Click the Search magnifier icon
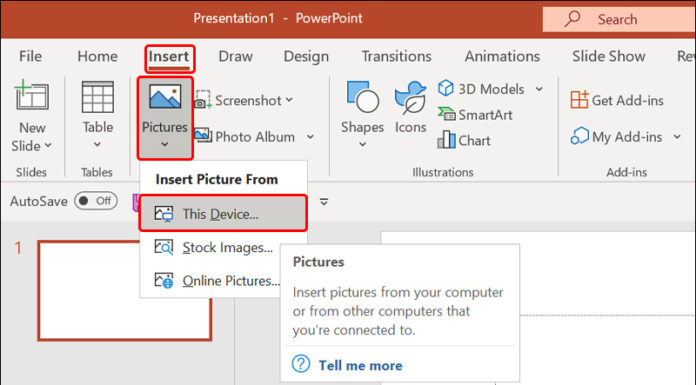The image size is (696, 385). click(x=572, y=19)
